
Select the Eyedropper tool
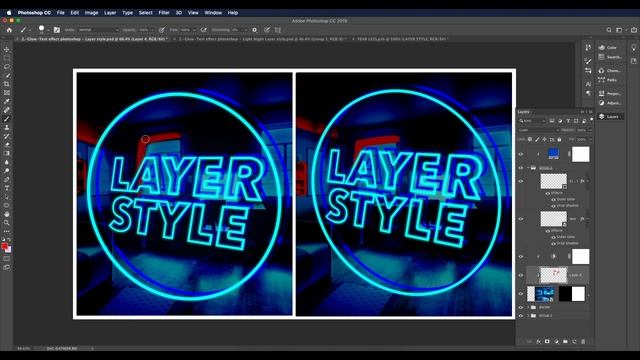pos(7,101)
